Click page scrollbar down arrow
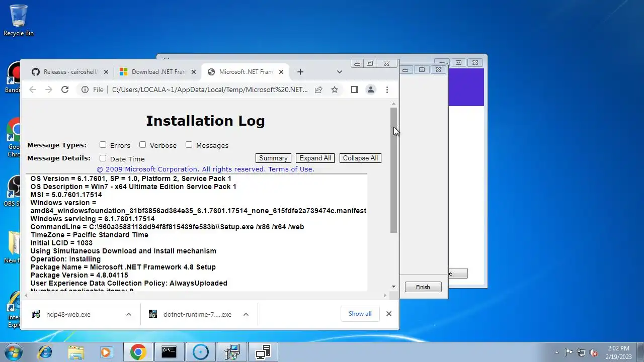The height and width of the screenshot is (362, 644). (x=394, y=287)
